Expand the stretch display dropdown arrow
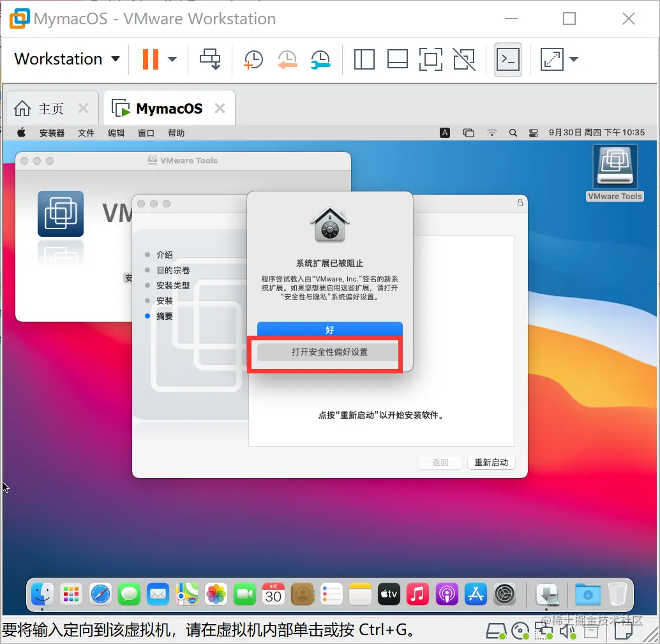 click(573, 59)
